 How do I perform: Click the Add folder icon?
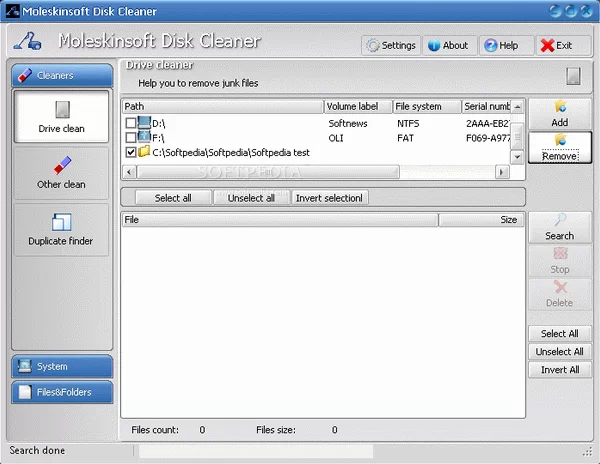point(560,107)
